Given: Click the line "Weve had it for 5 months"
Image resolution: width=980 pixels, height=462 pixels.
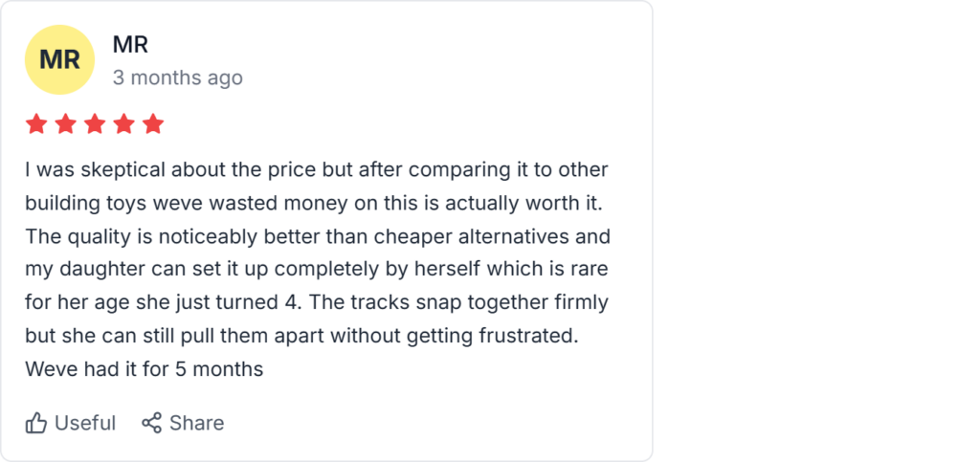Looking at the screenshot, I should (x=144, y=368).
